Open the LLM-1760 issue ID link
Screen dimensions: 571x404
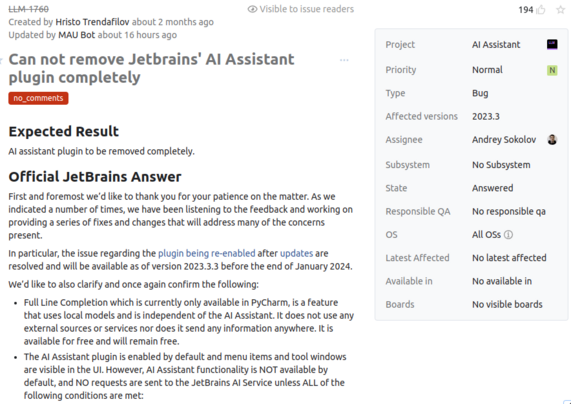(28, 9)
